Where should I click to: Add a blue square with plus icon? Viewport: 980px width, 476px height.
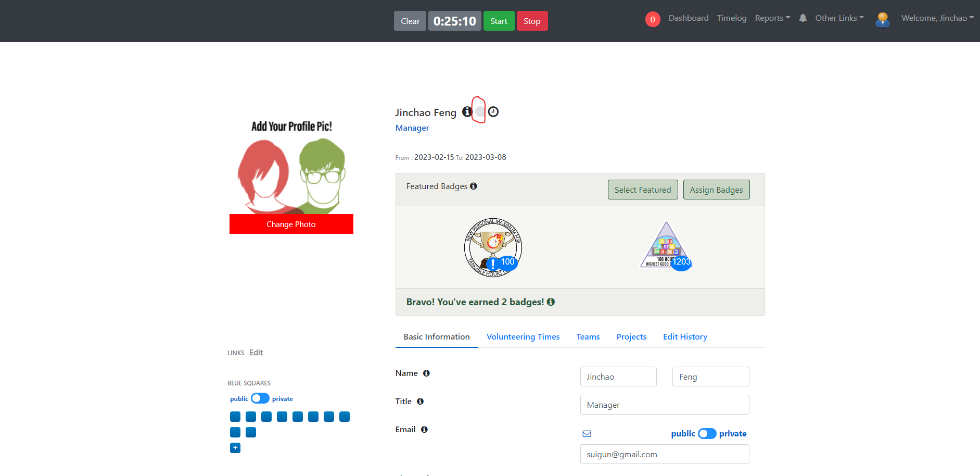[x=235, y=448]
